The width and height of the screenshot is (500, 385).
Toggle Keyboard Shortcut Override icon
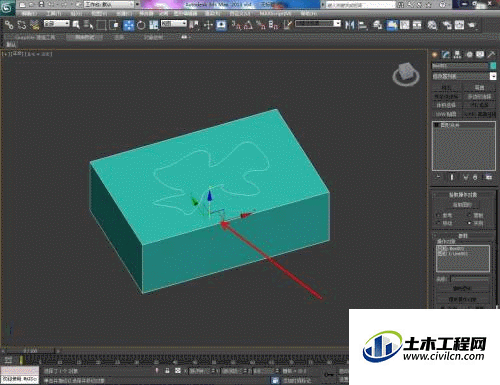[x=221, y=25]
